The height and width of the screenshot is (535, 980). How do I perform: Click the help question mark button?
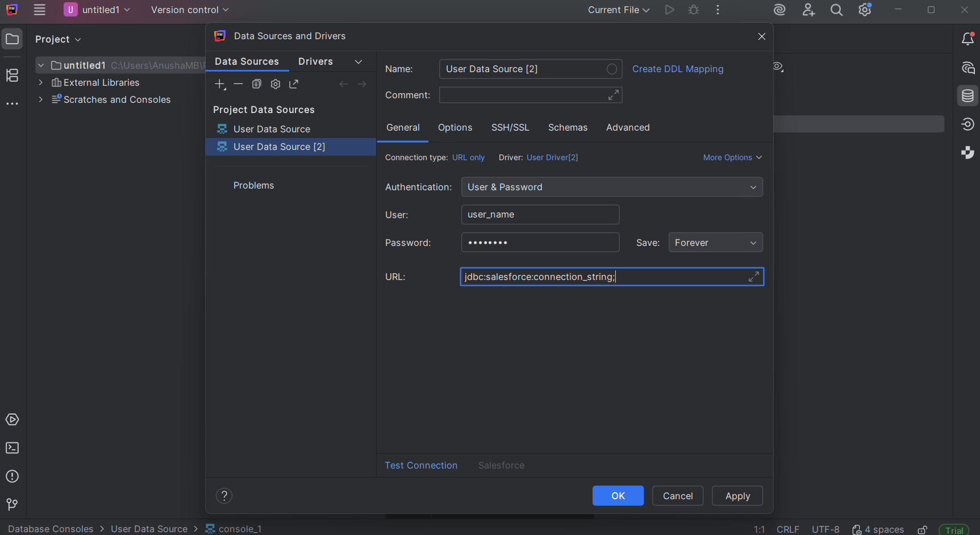[224, 496]
